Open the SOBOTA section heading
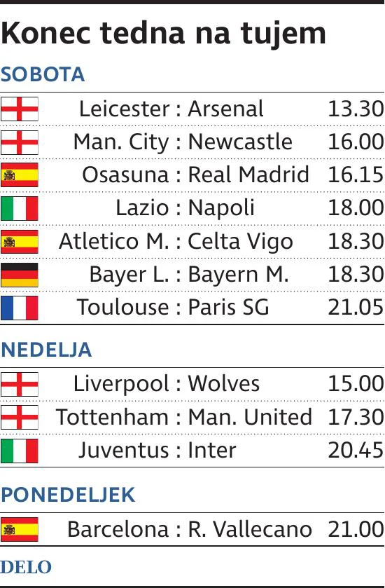The height and width of the screenshot is (588, 385). [x=43, y=74]
